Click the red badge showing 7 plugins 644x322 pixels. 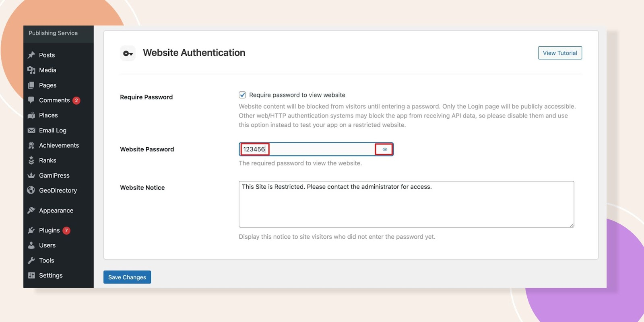66,231
